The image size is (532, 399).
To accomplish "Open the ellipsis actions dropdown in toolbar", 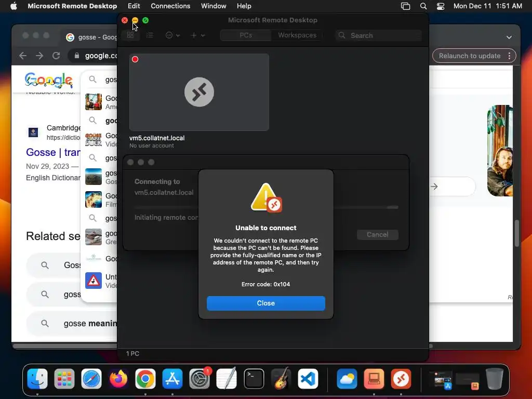I will 172,35.
